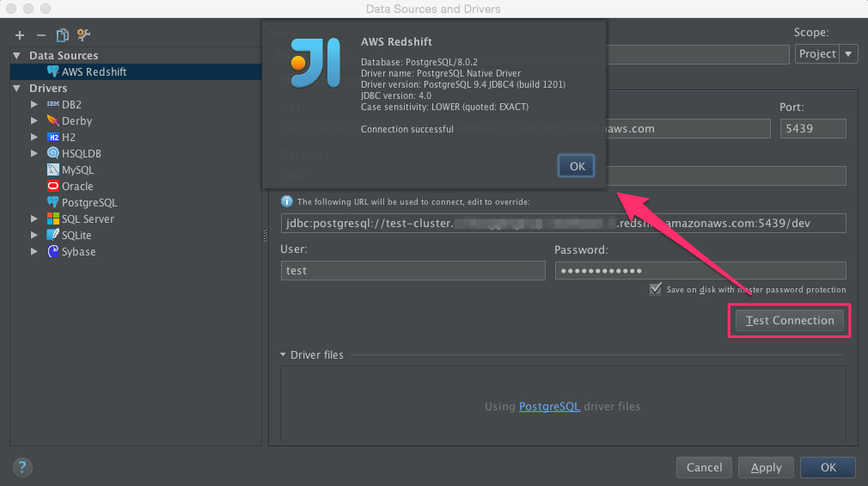The image size is (868, 486).
Task: Click the Sybase driver icon
Action: (x=53, y=251)
